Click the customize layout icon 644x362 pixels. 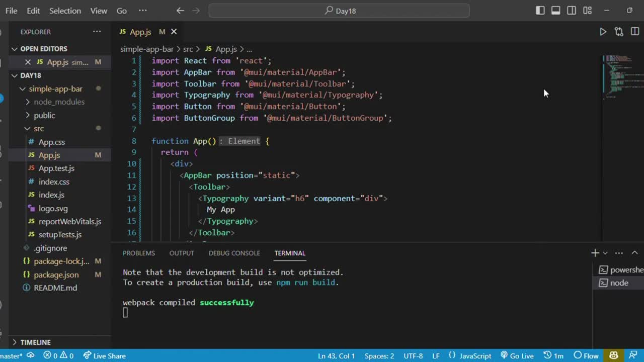tap(587, 11)
